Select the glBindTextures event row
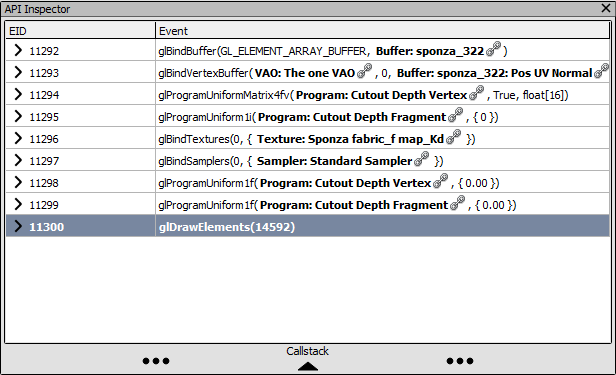 click(308, 139)
